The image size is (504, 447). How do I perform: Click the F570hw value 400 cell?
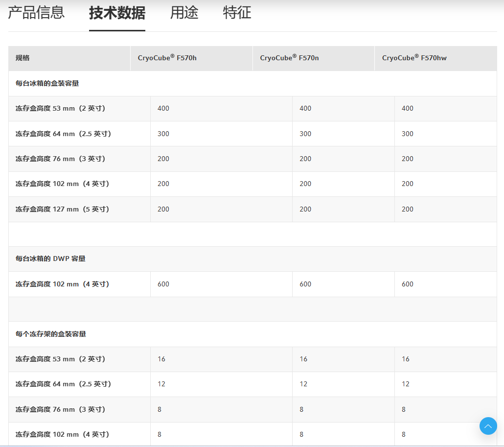pos(446,108)
